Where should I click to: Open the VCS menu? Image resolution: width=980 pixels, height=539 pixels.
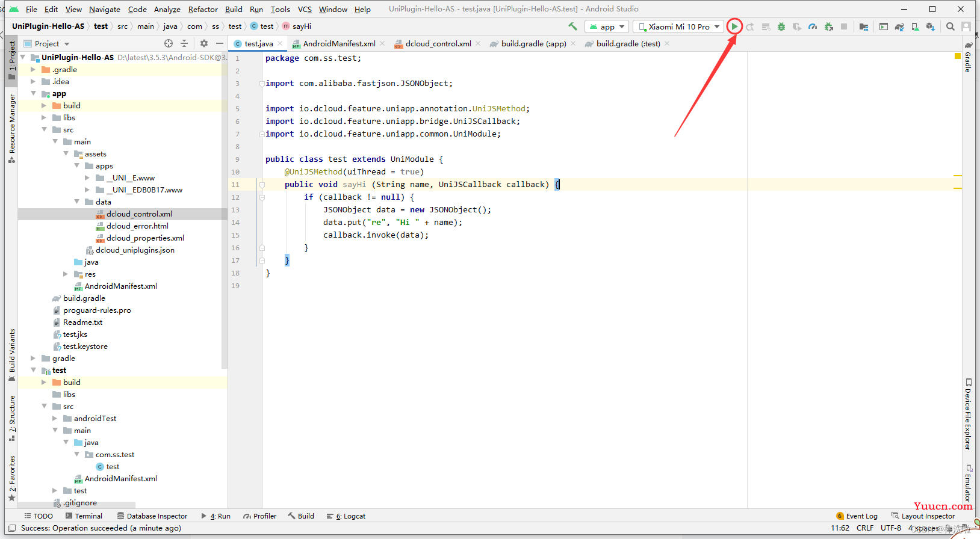(x=305, y=9)
